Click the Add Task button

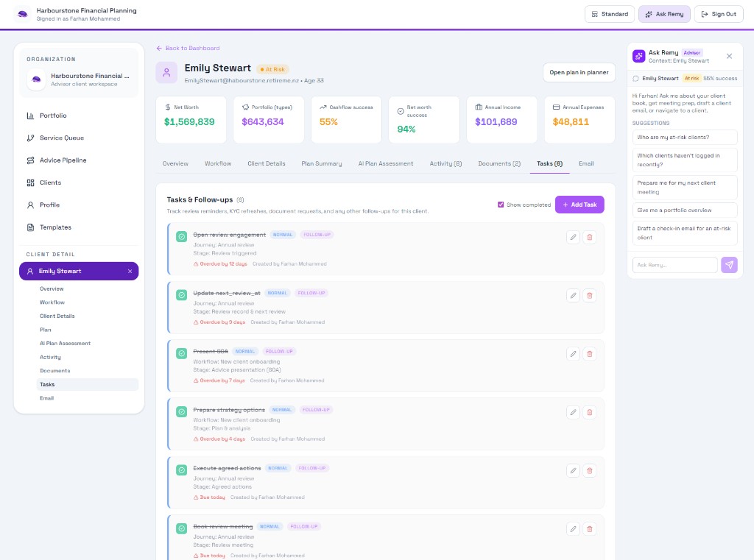pos(579,205)
